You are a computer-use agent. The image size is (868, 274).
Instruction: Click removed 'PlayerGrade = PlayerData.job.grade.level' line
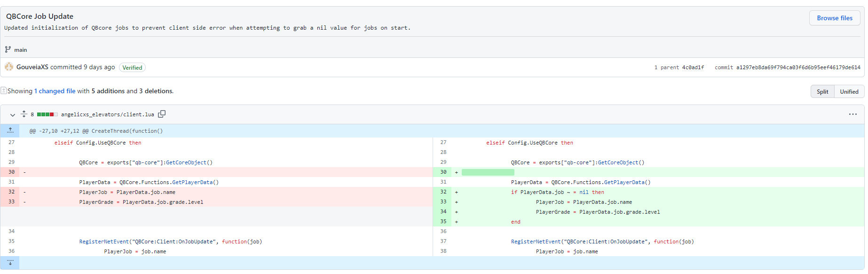[x=141, y=202]
